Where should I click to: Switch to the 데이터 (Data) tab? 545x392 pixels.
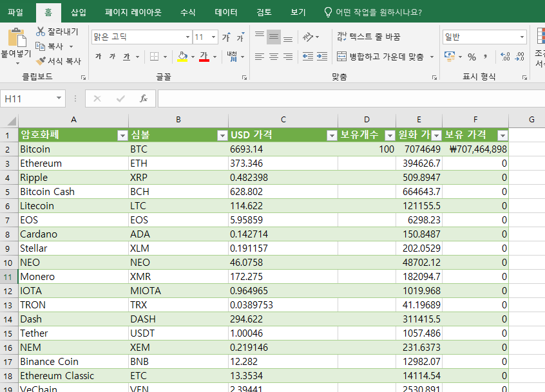click(x=226, y=12)
